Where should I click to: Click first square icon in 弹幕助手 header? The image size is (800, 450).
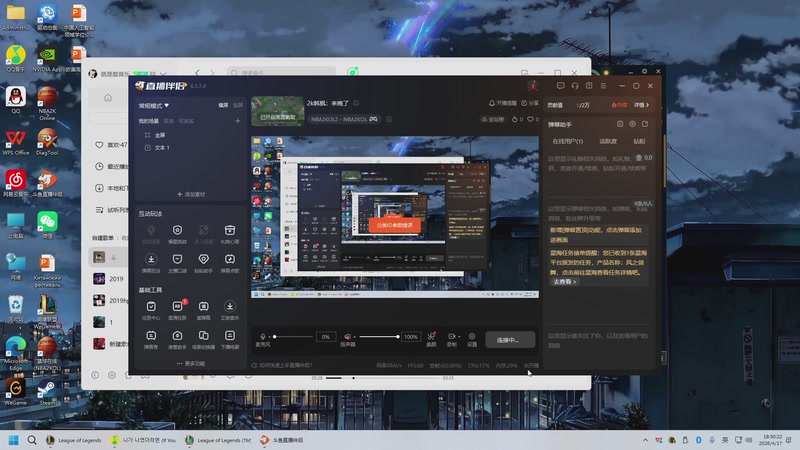[620, 124]
